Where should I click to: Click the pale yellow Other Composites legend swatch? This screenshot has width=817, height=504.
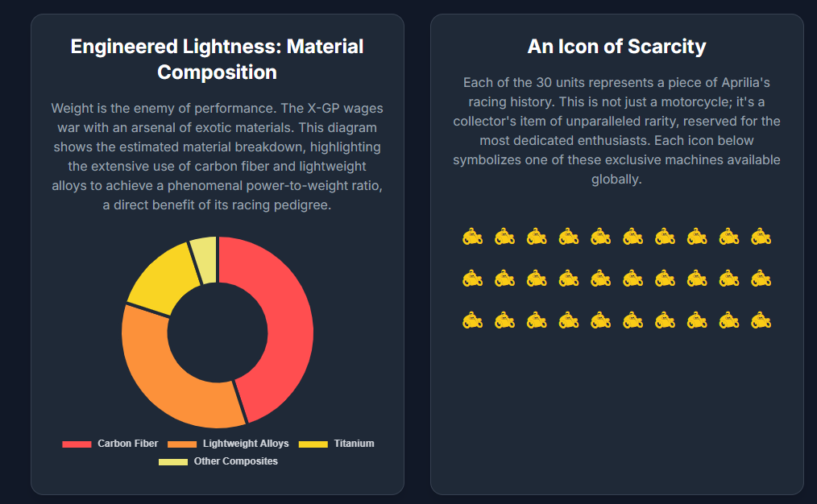point(173,461)
